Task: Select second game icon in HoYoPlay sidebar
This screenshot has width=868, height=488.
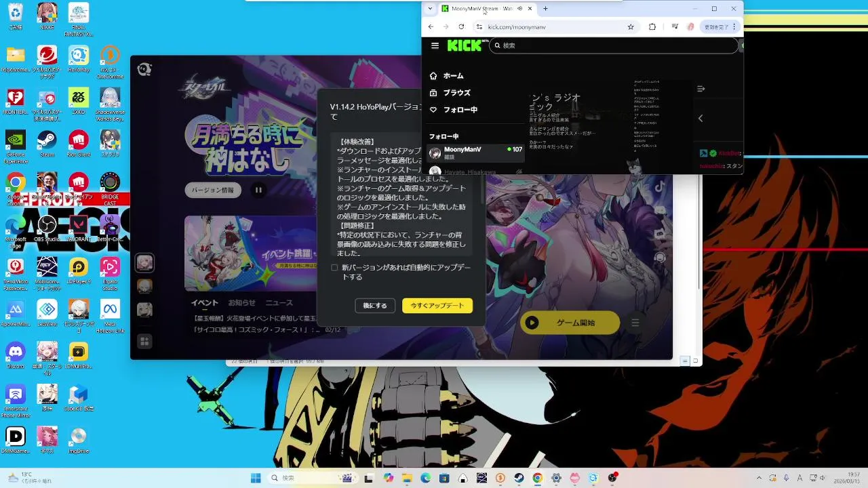Action: pyautogui.click(x=144, y=286)
